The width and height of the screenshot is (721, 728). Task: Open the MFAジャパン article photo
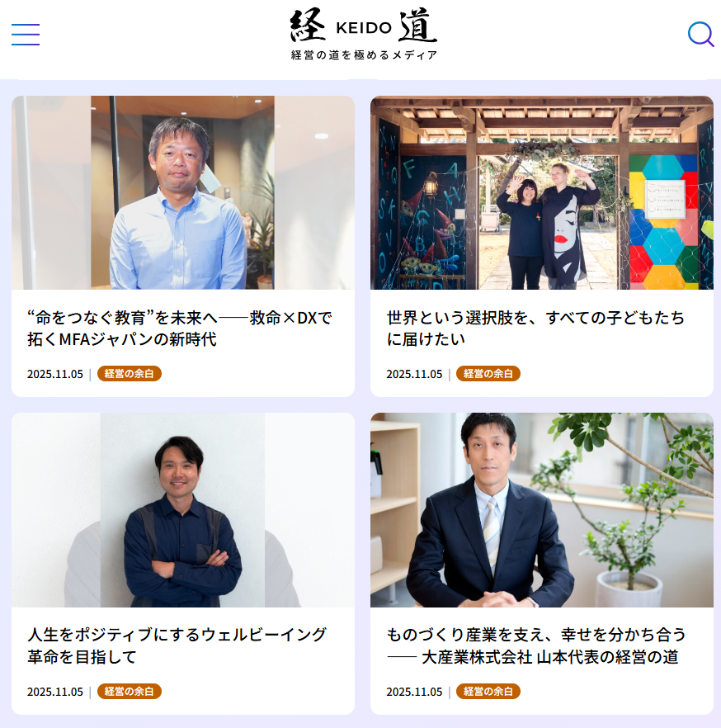click(183, 192)
